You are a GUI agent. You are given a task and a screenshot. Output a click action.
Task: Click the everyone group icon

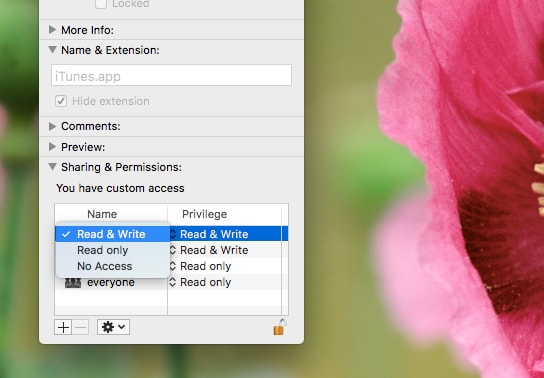pyautogui.click(x=73, y=283)
